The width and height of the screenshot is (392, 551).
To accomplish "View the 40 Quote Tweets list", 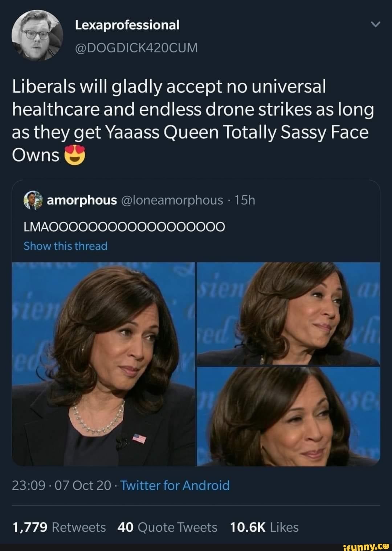I will coord(167,527).
